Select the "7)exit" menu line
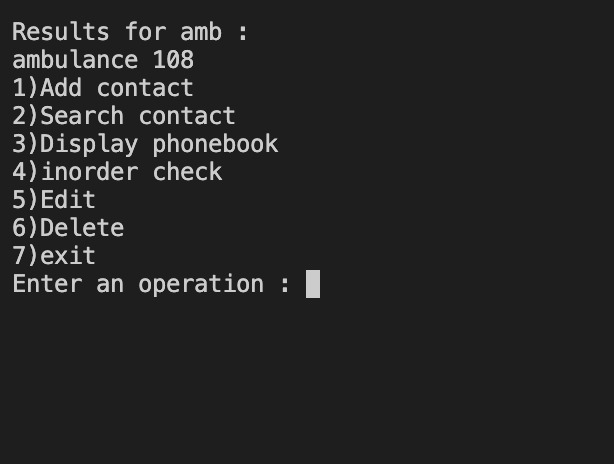Image resolution: width=614 pixels, height=464 pixels. pos(54,256)
